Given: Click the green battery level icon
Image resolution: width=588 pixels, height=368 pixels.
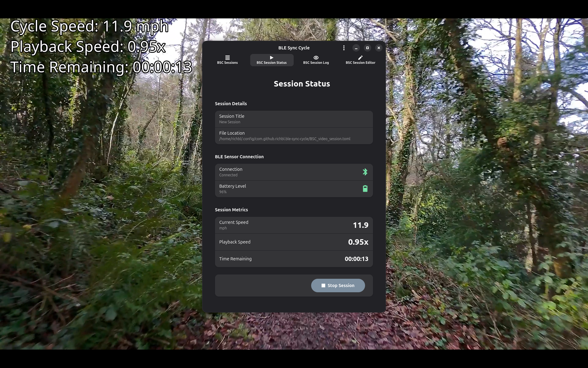Looking at the screenshot, I should 365,189.
